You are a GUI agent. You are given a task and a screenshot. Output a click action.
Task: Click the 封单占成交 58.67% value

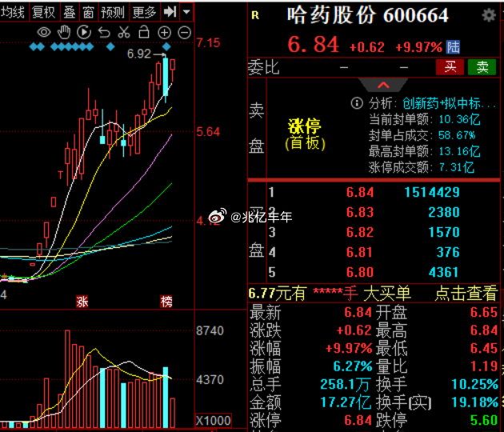(457, 135)
